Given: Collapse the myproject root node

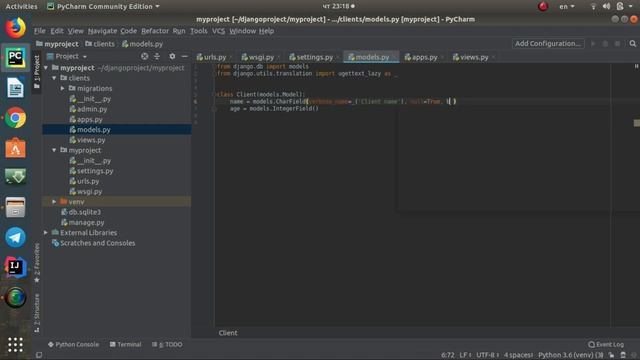Looking at the screenshot, I should tap(46, 68).
